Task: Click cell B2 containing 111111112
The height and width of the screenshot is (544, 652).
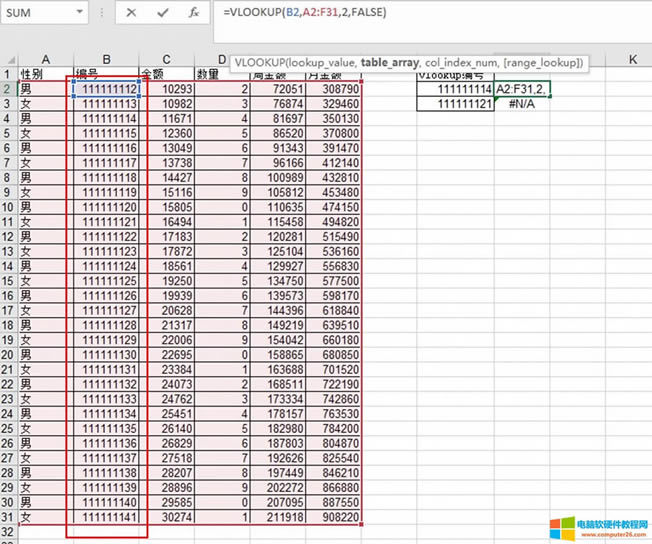Action: 107,90
